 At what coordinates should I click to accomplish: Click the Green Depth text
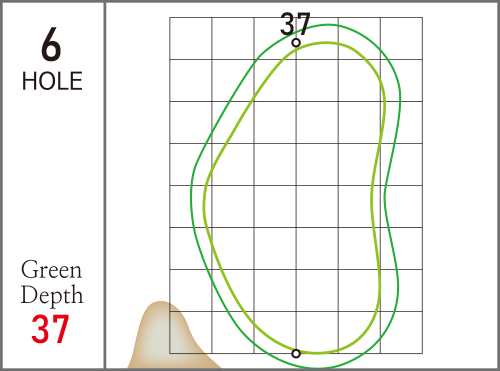pos(52,282)
